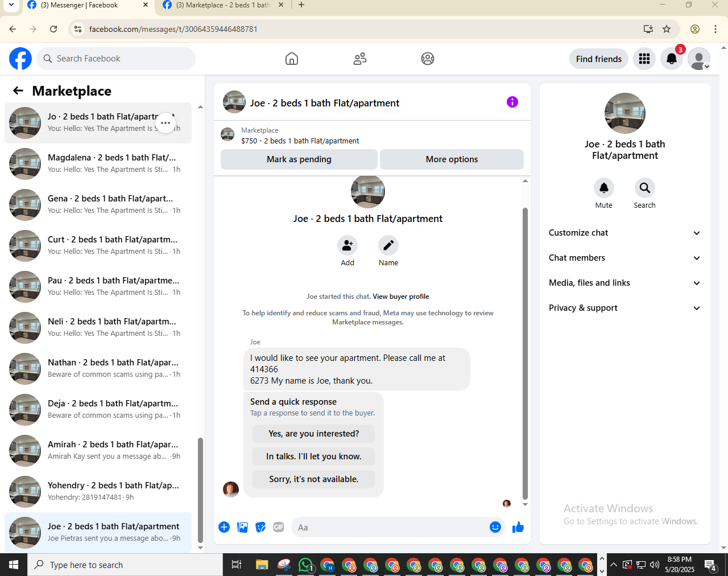Click the chat message area scrollbar

point(525,353)
